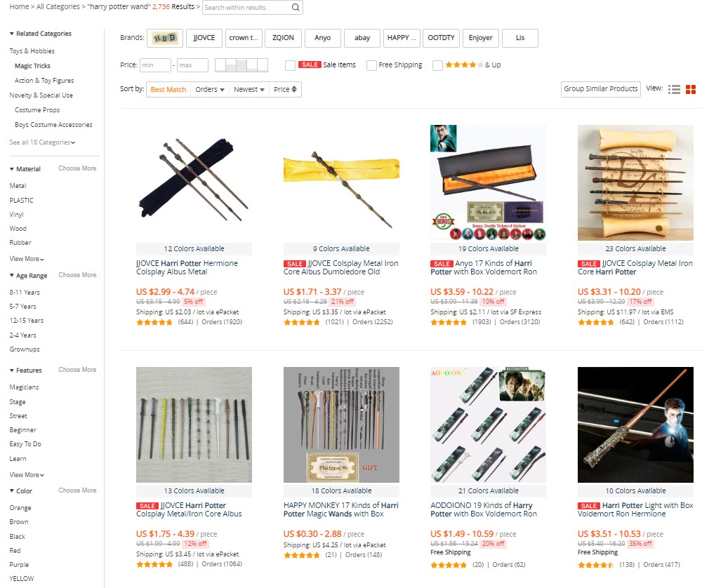This screenshot has height=588, width=702.
Task: Open the Orders sort dropdown
Action: 209,90
